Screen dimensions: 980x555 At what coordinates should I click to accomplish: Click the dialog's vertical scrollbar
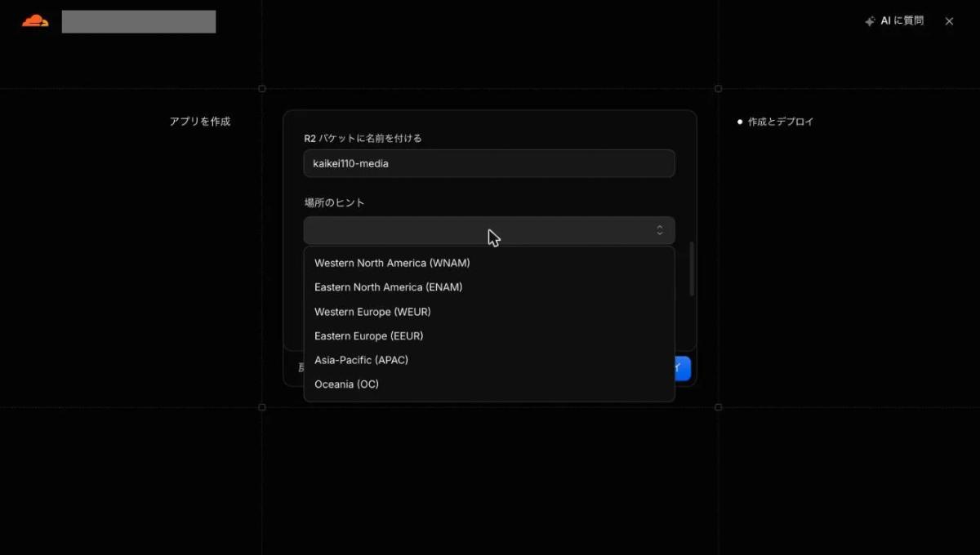tap(693, 269)
